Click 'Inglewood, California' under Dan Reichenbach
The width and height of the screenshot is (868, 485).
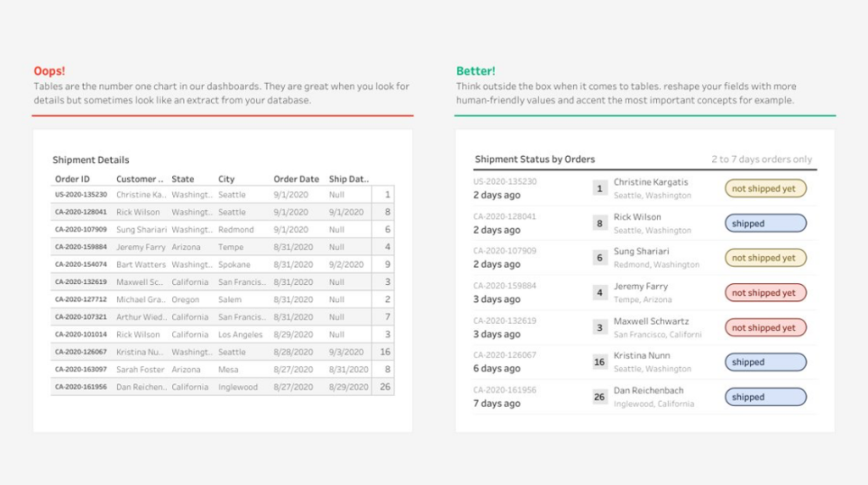(x=654, y=404)
